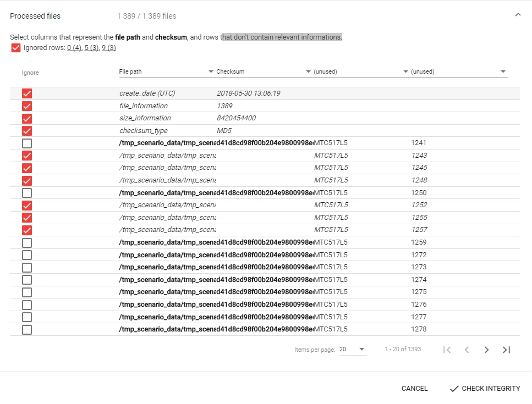Open ignored rows link 9 (3)
532x404 pixels.
[x=109, y=48]
